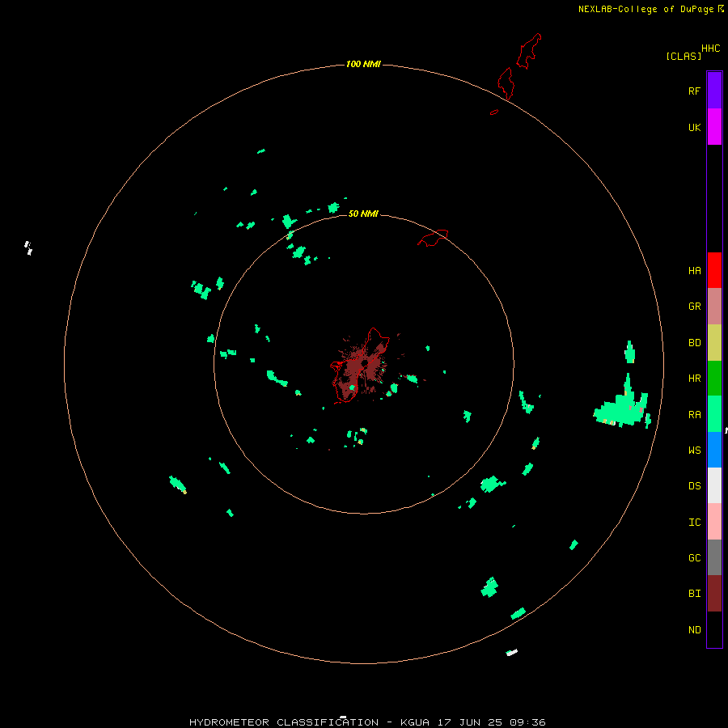Click the WS legend label
Viewport: 728px width, 728px height.
pos(694,450)
